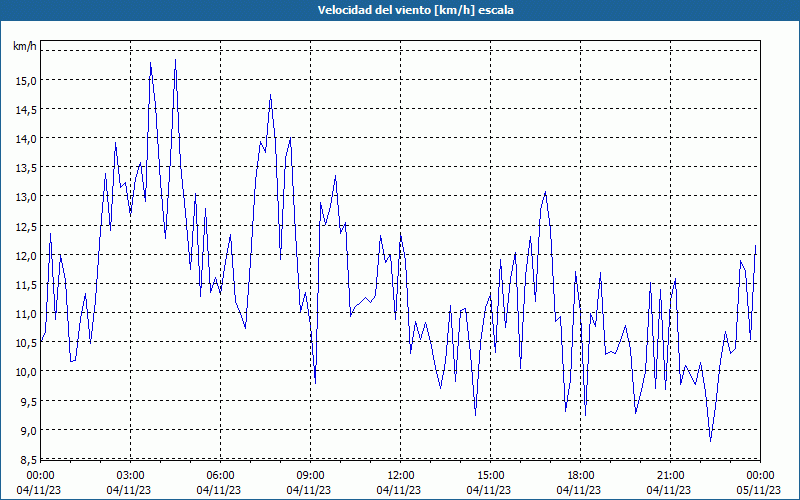The image size is (800, 500).
Task: Click the 03:00 time axis label
Action: [x=130, y=476]
